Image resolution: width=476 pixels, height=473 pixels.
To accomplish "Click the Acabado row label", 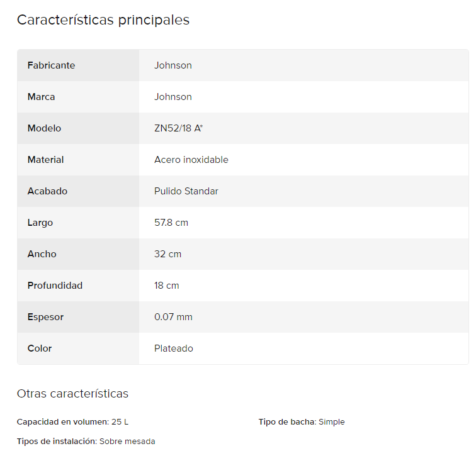I will (47, 191).
